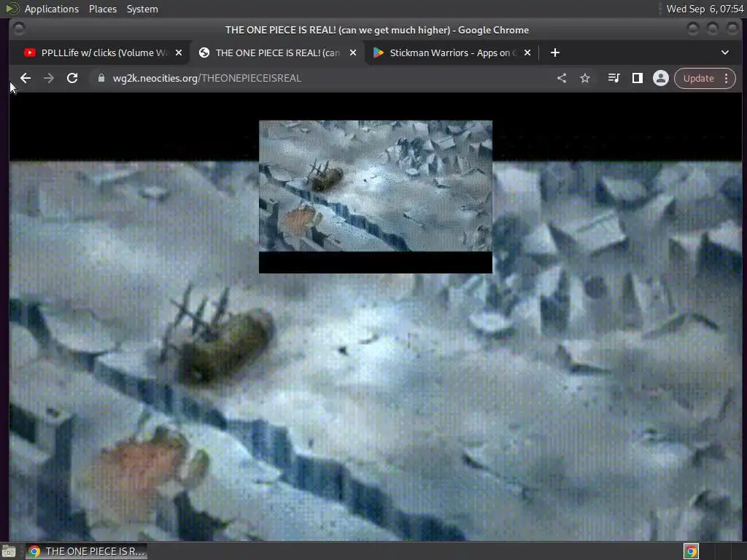The image size is (747, 560).
Task: Click the clock showing Wed Sep 6
Action: click(705, 9)
